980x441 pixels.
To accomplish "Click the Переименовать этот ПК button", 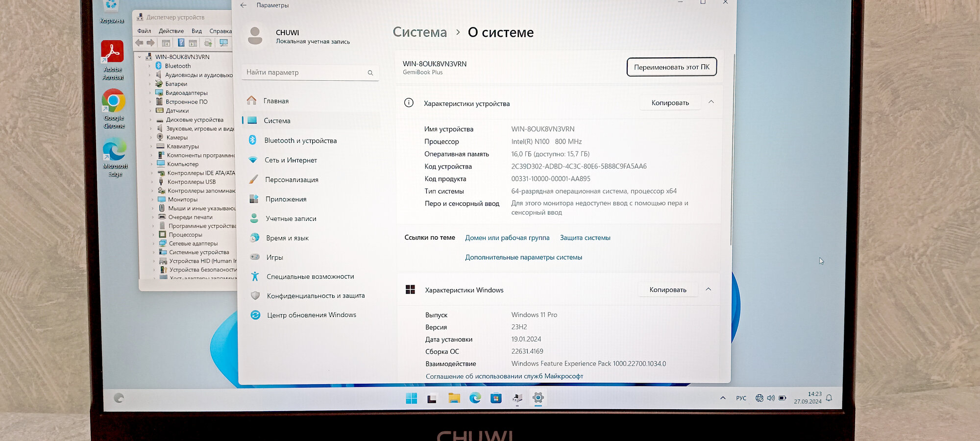I will tap(672, 67).
